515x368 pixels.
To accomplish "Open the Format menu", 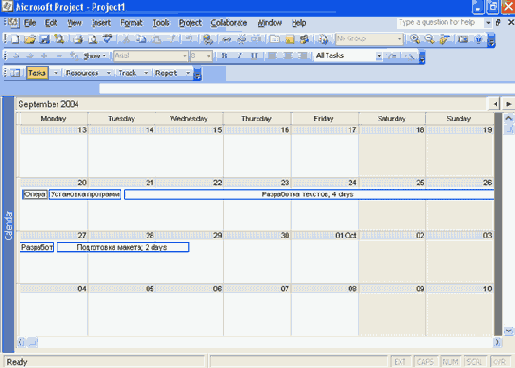I will click(x=131, y=23).
